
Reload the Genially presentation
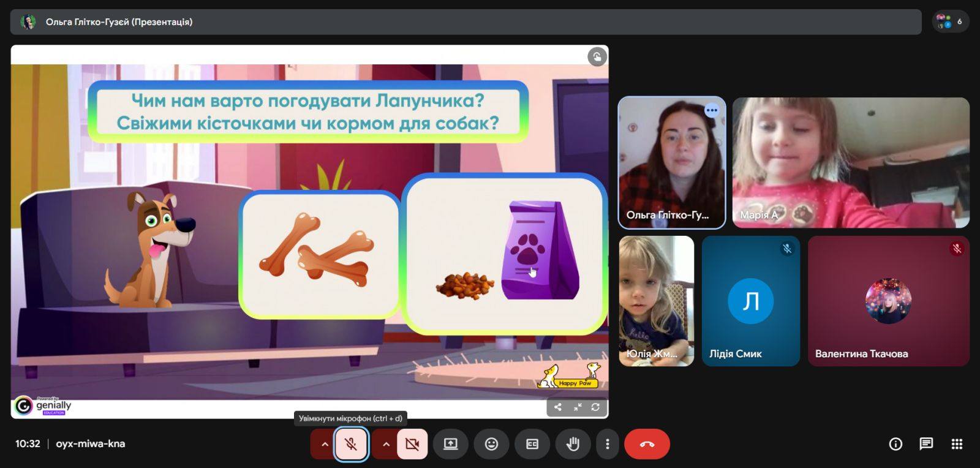coord(595,407)
